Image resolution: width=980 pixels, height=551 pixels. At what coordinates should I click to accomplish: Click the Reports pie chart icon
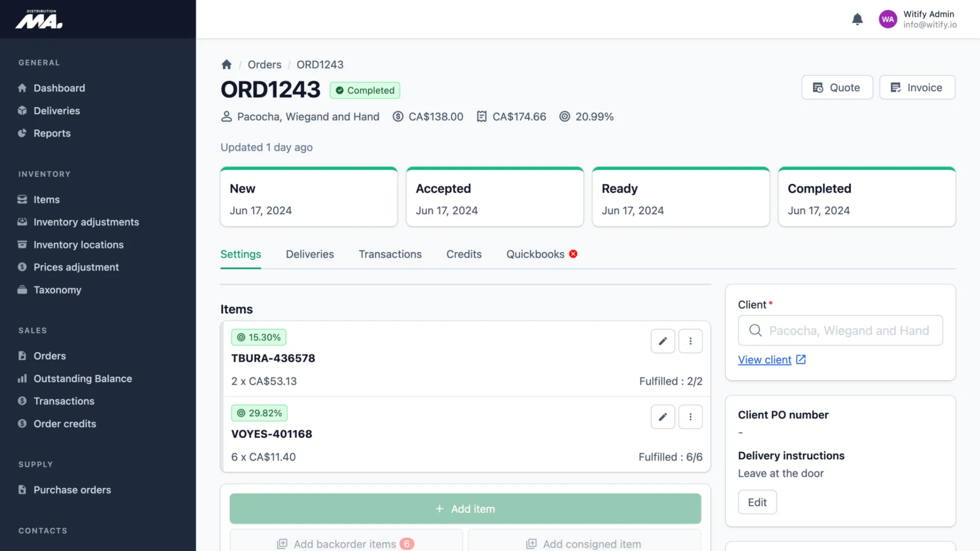(22, 133)
